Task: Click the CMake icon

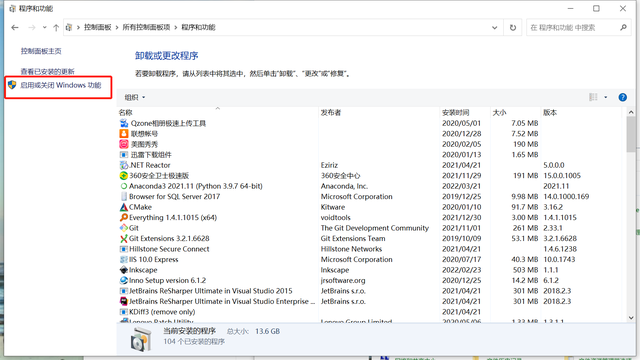Action: (x=124, y=207)
